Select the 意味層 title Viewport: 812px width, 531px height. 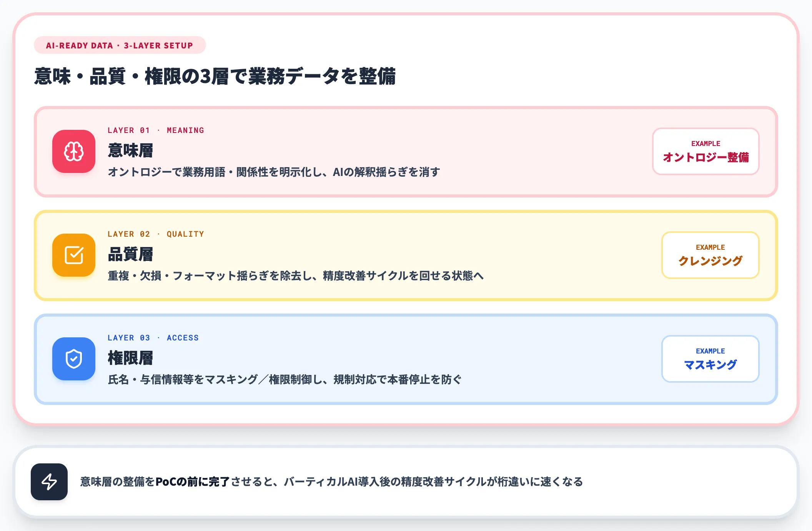(x=130, y=150)
